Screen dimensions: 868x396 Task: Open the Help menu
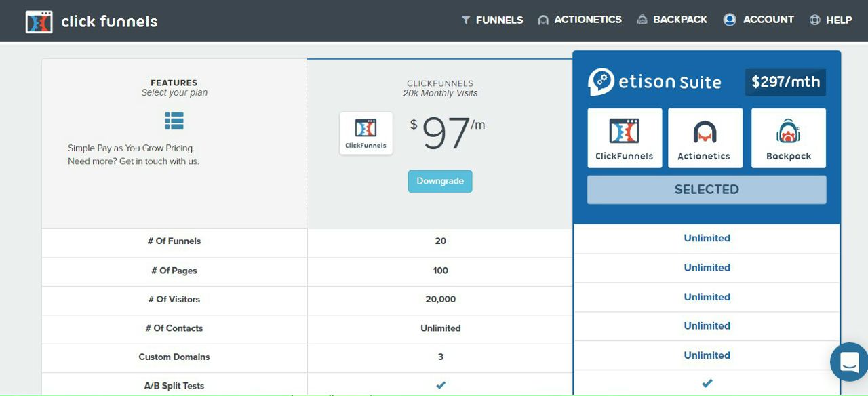coord(831,20)
